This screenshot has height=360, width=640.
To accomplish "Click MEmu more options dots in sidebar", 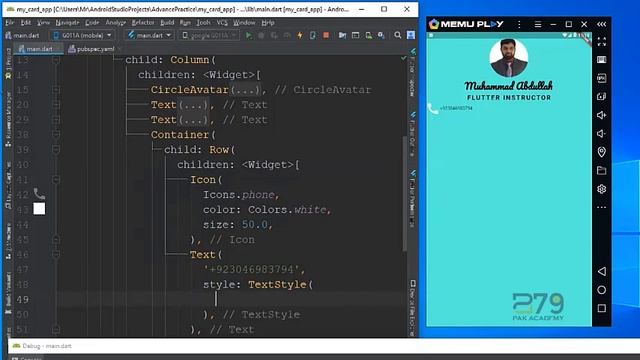I will (x=602, y=207).
